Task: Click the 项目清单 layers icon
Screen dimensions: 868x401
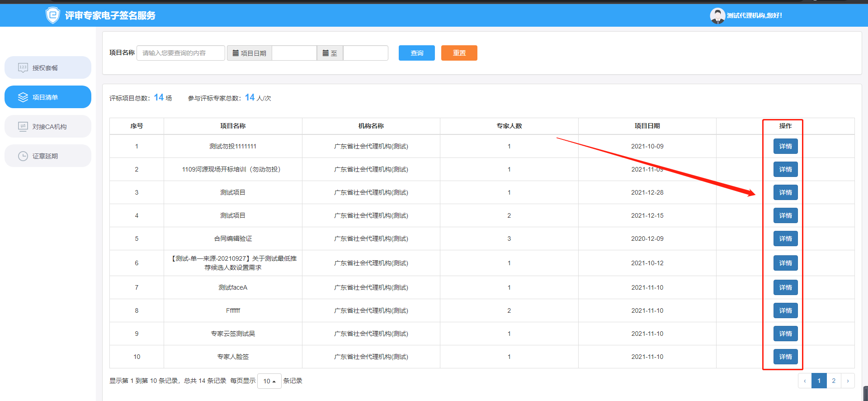Action: [23, 97]
